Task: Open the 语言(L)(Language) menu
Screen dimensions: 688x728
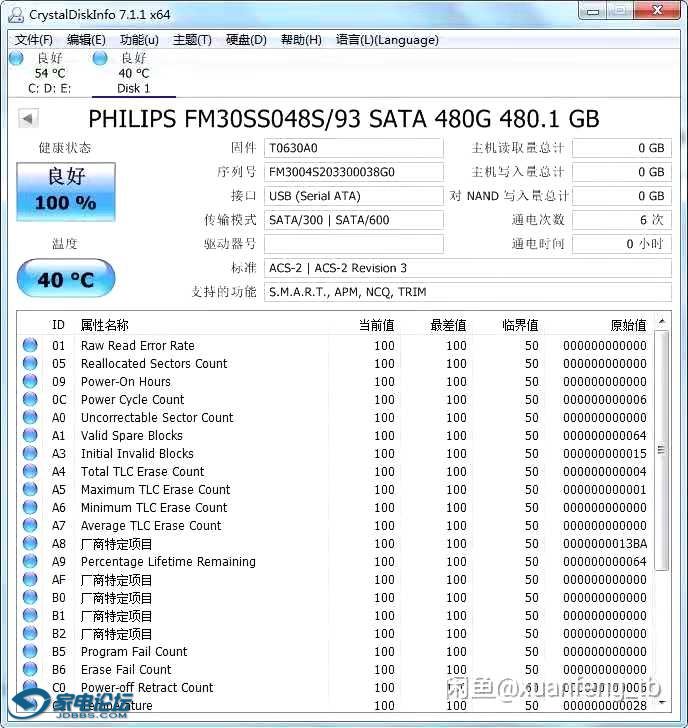Action: click(387, 40)
